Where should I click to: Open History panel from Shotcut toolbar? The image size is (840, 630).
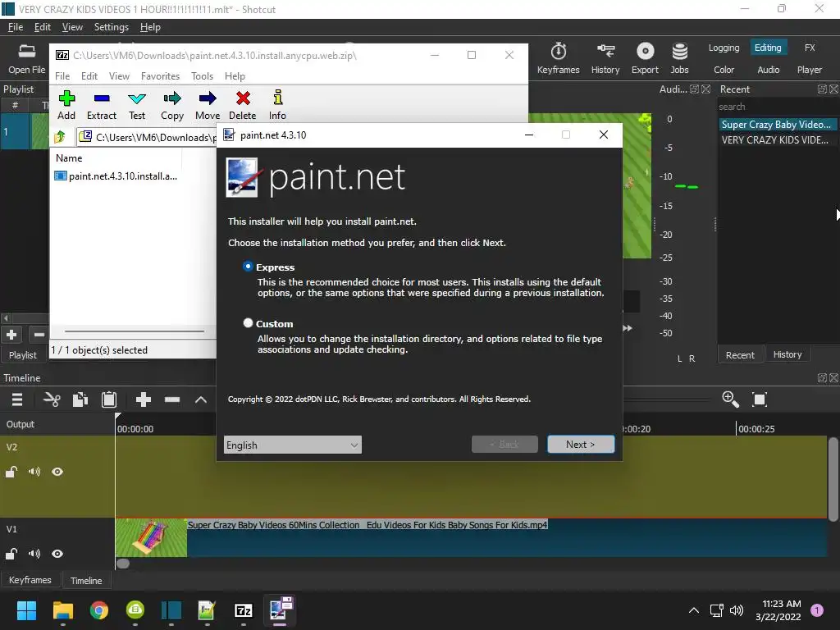(605, 58)
